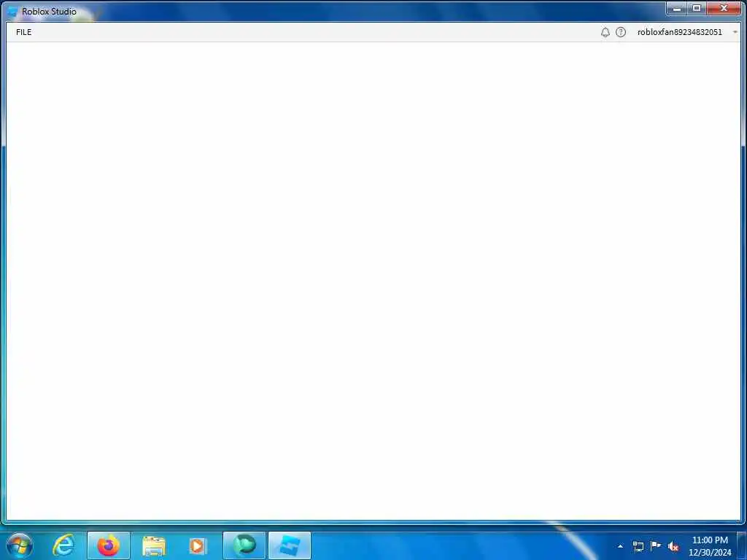Open the notifications bell in Roblox Studio

tap(605, 32)
